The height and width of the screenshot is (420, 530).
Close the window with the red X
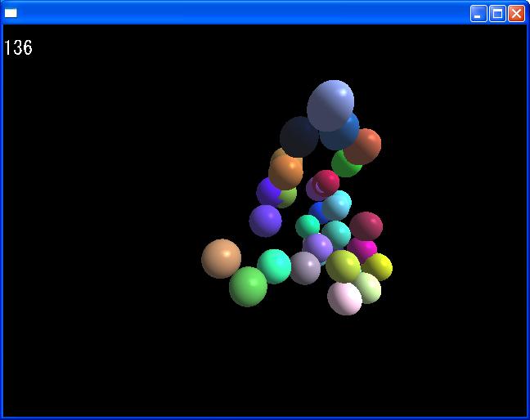click(516, 14)
